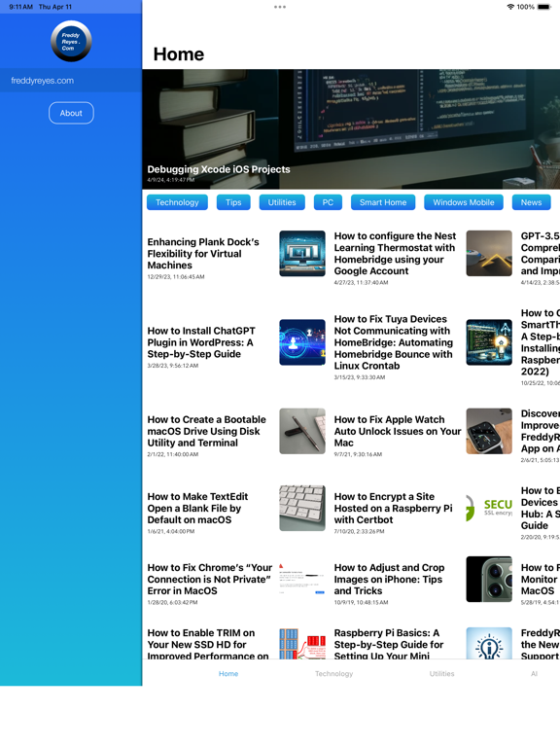Filter by Smart Home category
Viewport: 560px width, 747px height.
(383, 202)
